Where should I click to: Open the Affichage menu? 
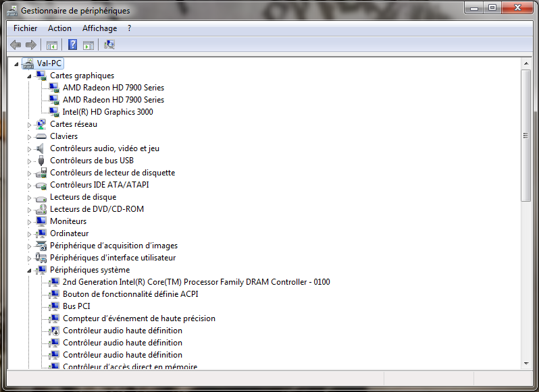click(x=99, y=28)
